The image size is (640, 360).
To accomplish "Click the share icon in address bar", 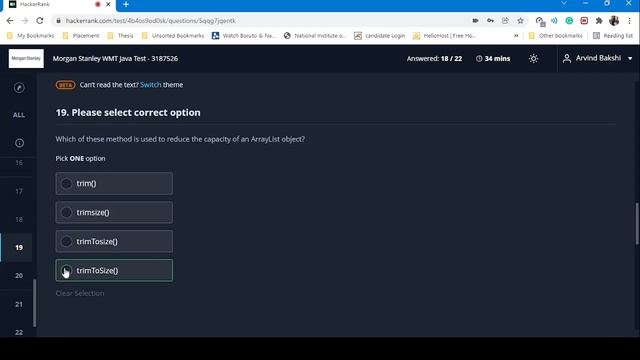I will click(x=505, y=20).
